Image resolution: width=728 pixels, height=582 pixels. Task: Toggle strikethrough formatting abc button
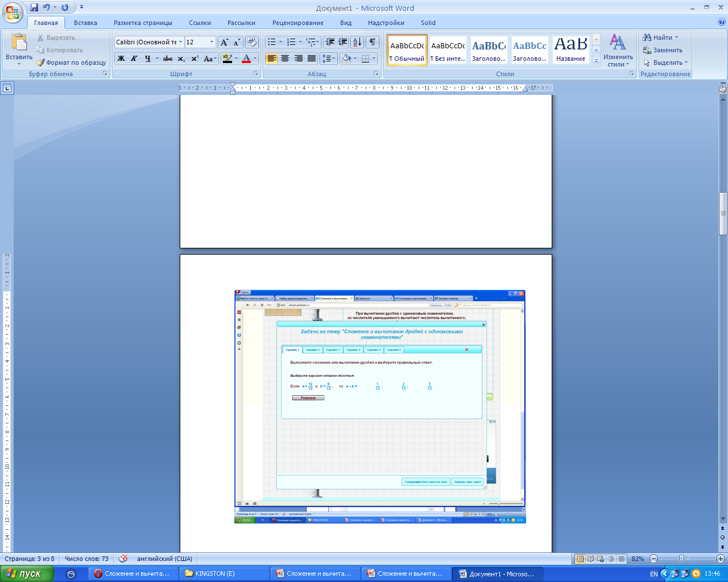pos(168,59)
